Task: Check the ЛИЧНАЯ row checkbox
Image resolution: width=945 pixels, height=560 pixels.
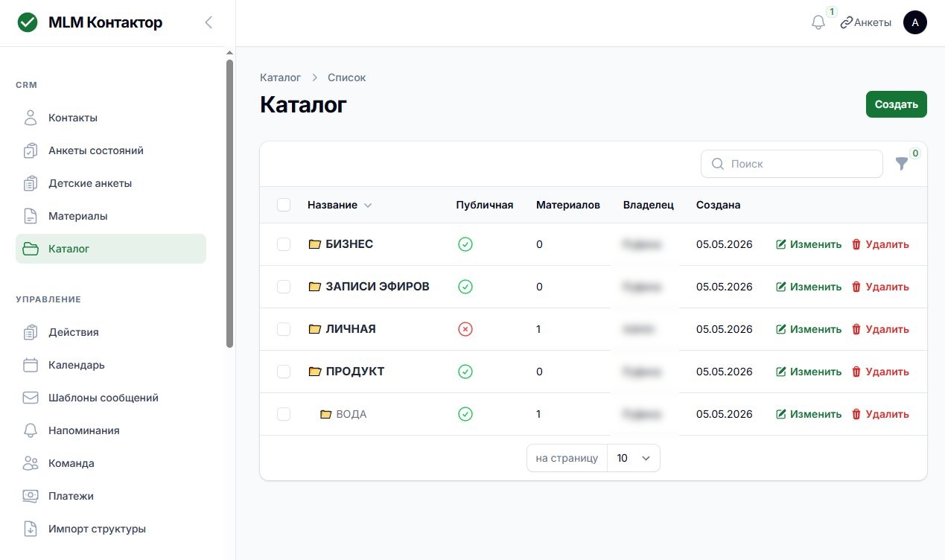Action: 284,329
